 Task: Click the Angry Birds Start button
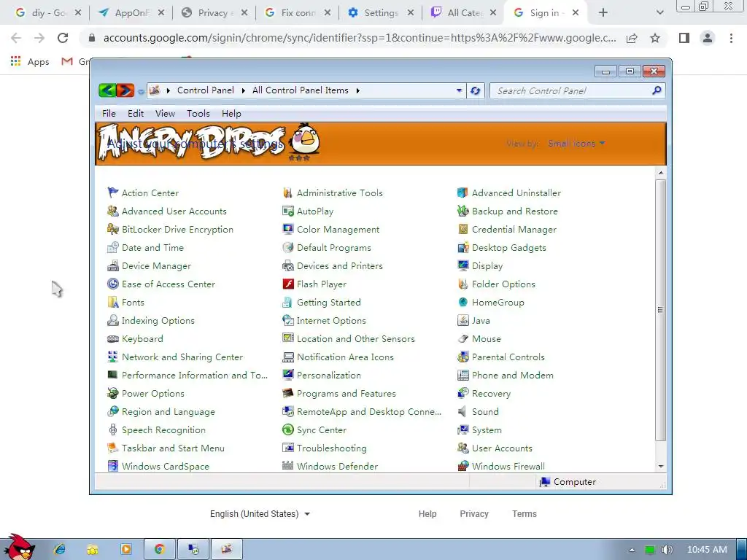[x=19, y=547]
